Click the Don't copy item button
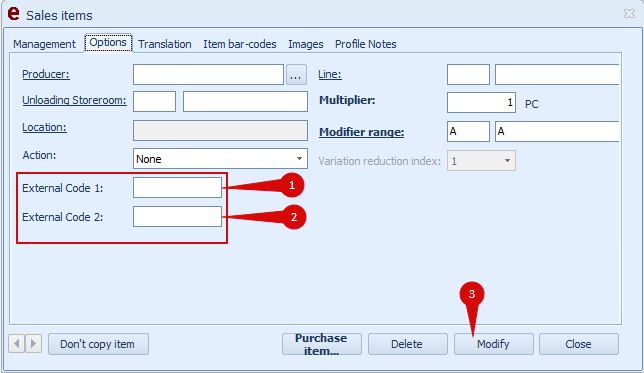The height and width of the screenshot is (373, 644). click(98, 344)
